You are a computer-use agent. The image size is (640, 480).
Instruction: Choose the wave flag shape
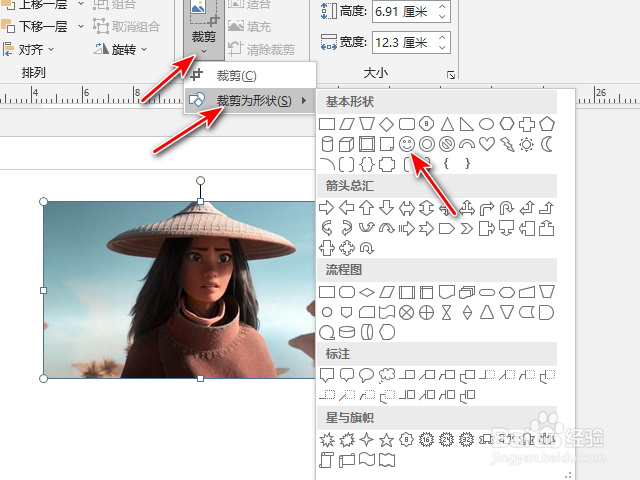[367, 460]
